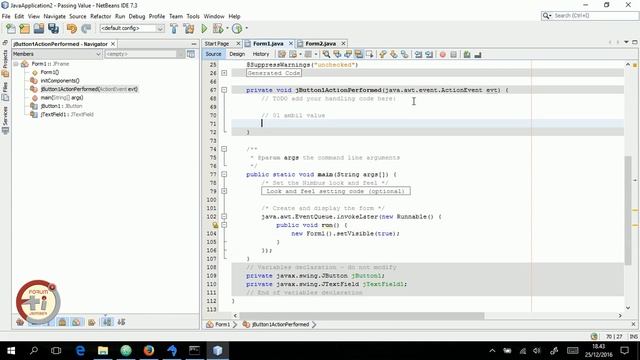Toggle Show Inherited Members in Navigator
Image resolution: width=640 pixels, height=360 pixels.
(20, 322)
